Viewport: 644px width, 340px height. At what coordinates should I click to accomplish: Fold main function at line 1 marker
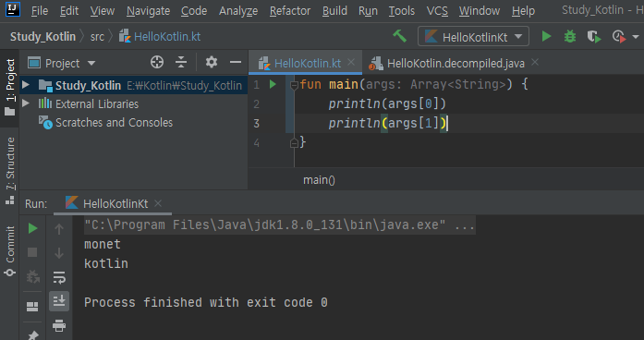(x=294, y=85)
